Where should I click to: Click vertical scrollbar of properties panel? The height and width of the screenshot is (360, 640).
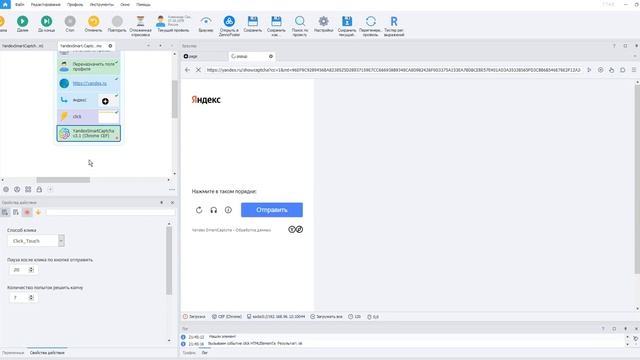(x=169, y=260)
